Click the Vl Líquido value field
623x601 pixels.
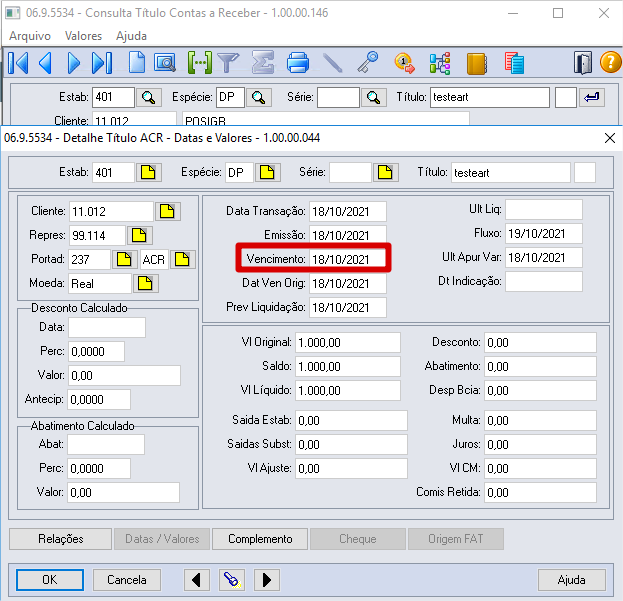point(348,390)
